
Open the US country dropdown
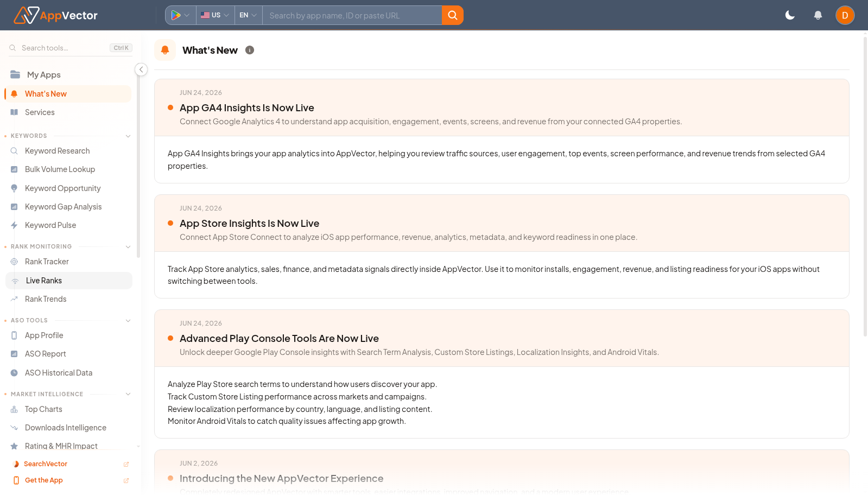point(215,15)
